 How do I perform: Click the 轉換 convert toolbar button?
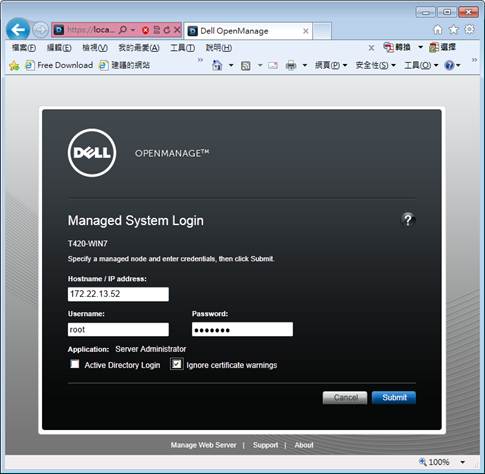pos(397,47)
